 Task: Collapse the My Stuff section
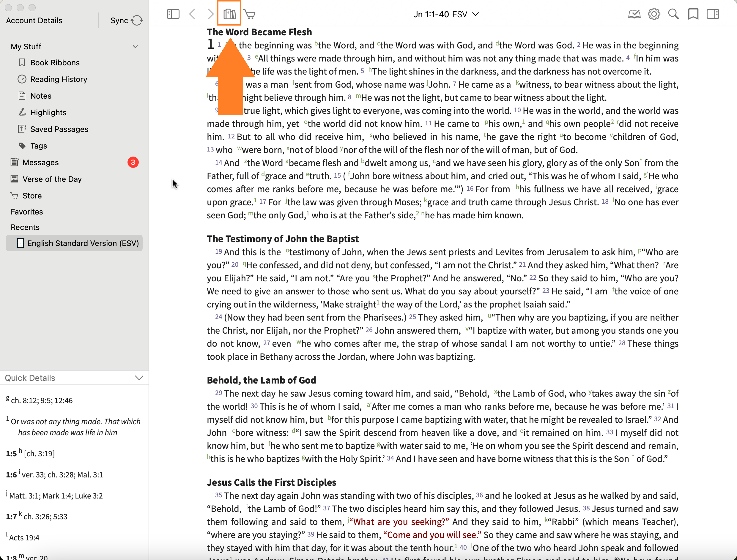click(x=136, y=46)
